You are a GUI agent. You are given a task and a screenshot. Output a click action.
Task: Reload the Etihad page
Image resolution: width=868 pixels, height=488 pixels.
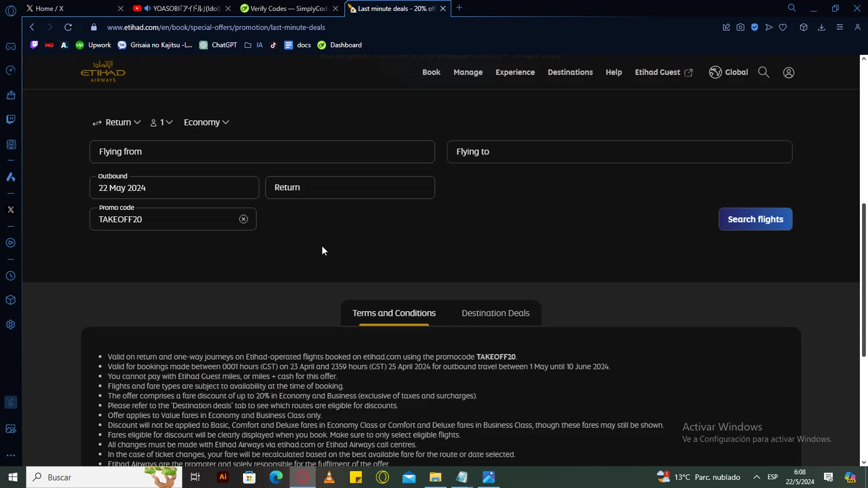(68, 27)
